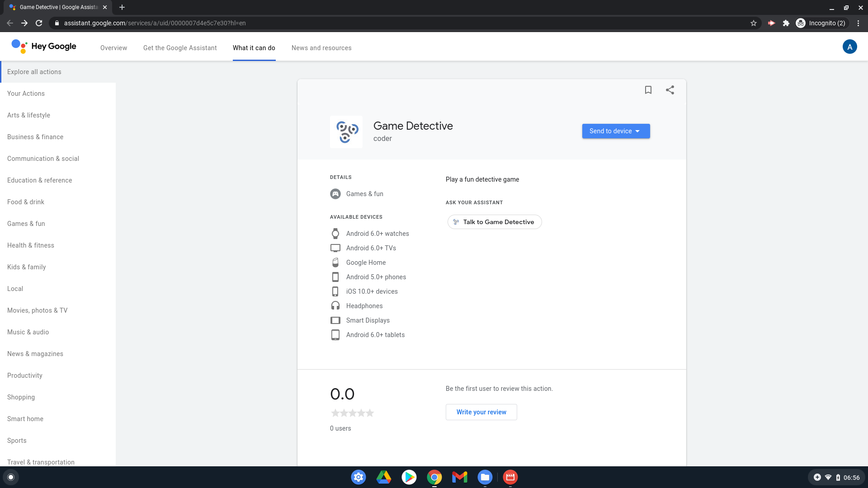
Task: Open Chrome three-dot menu
Action: pyautogui.click(x=858, y=23)
